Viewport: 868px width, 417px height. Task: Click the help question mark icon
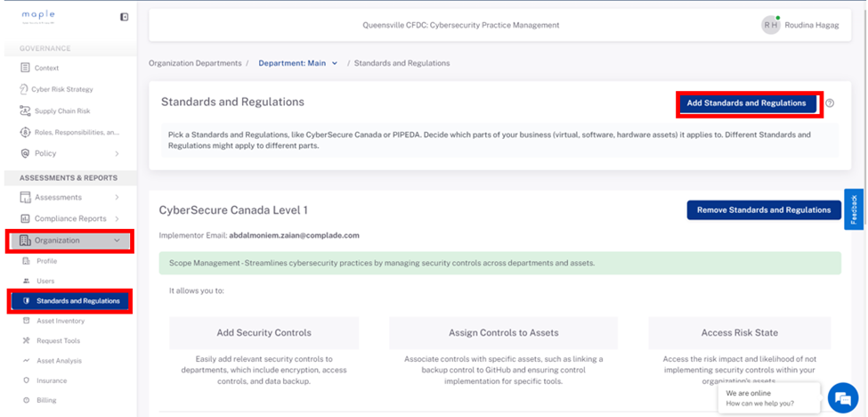(x=829, y=103)
